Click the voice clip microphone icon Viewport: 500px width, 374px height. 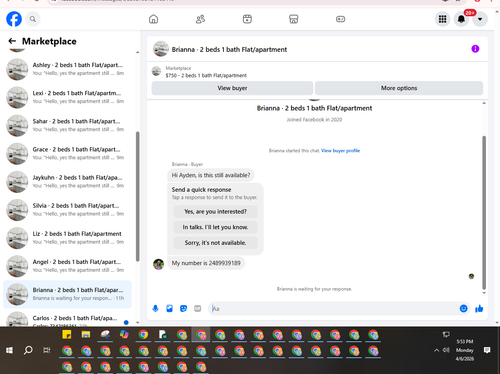(155, 309)
